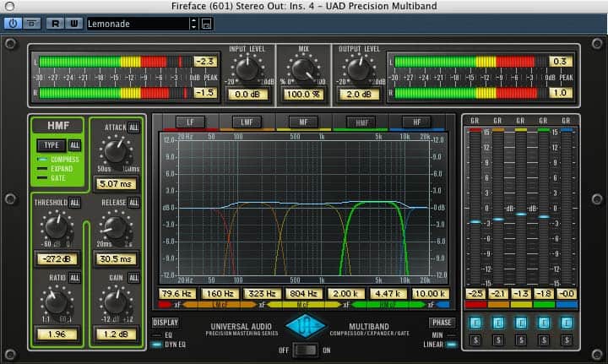Click the 100.0 % mix value field
608x364 pixels.
click(303, 95)
